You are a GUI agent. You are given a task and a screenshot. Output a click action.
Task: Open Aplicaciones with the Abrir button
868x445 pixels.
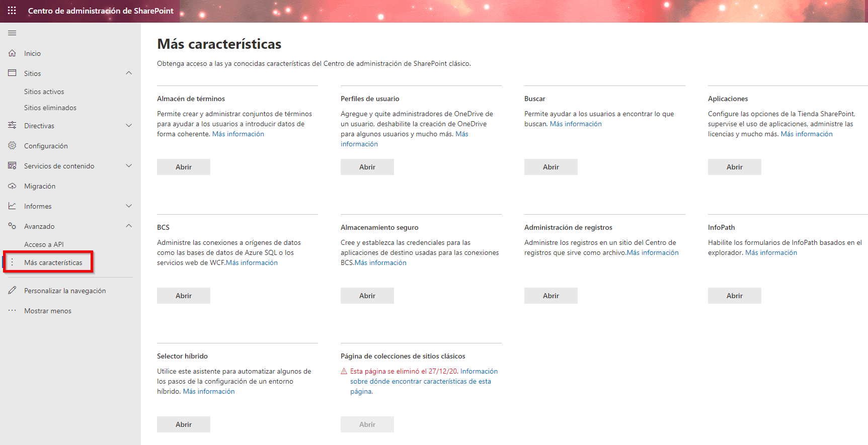click(x=735, y=167)
